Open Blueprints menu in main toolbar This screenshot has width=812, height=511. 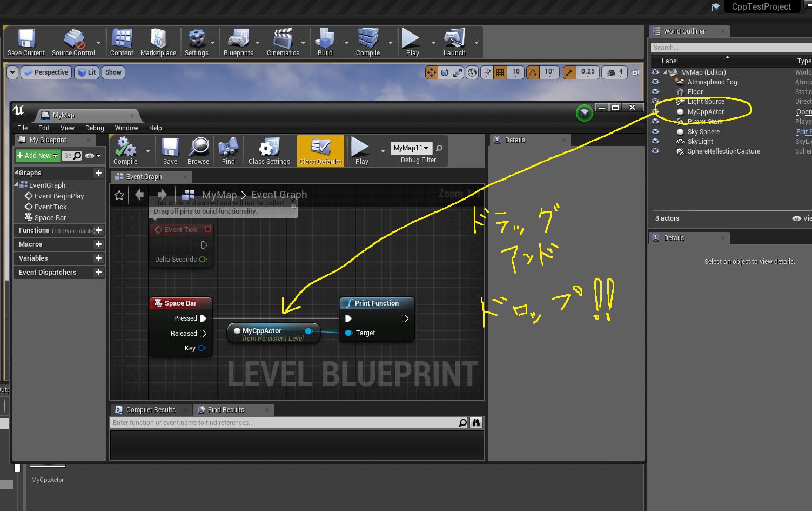(x=238, y=43)
